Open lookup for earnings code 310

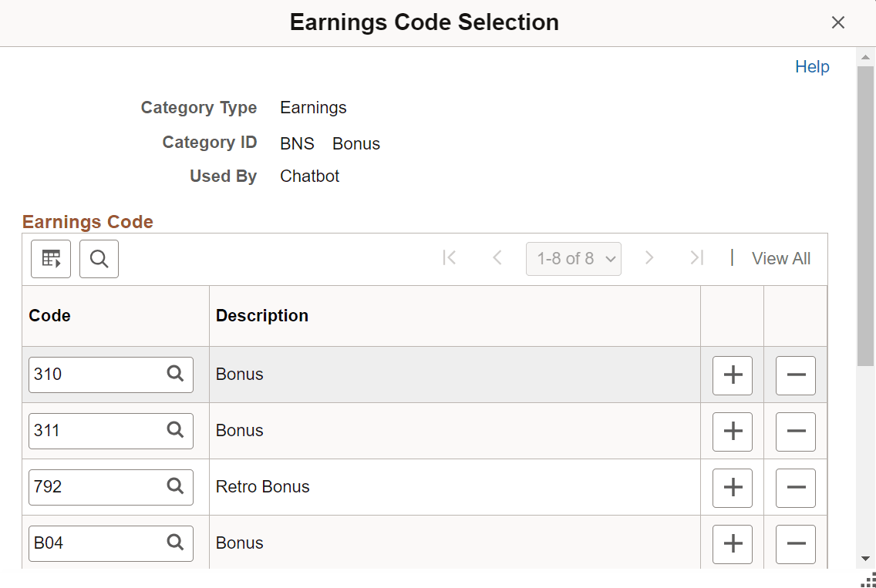(175, 375)
